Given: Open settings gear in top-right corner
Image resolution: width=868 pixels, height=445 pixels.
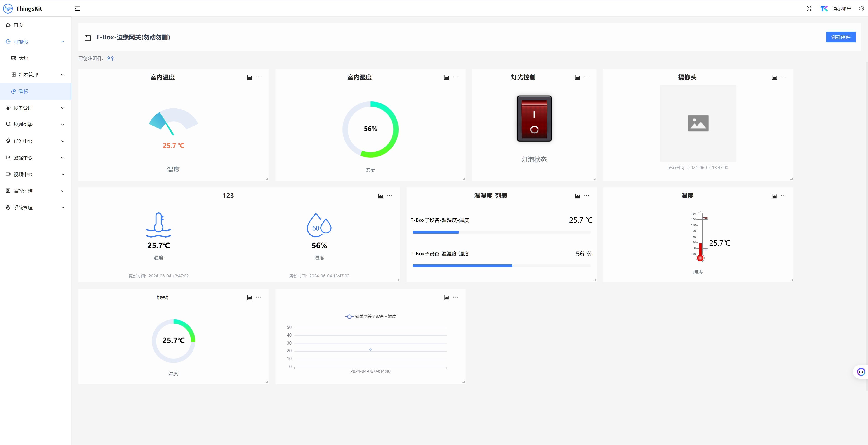Looking at the screenshot, I should point(861,8).
